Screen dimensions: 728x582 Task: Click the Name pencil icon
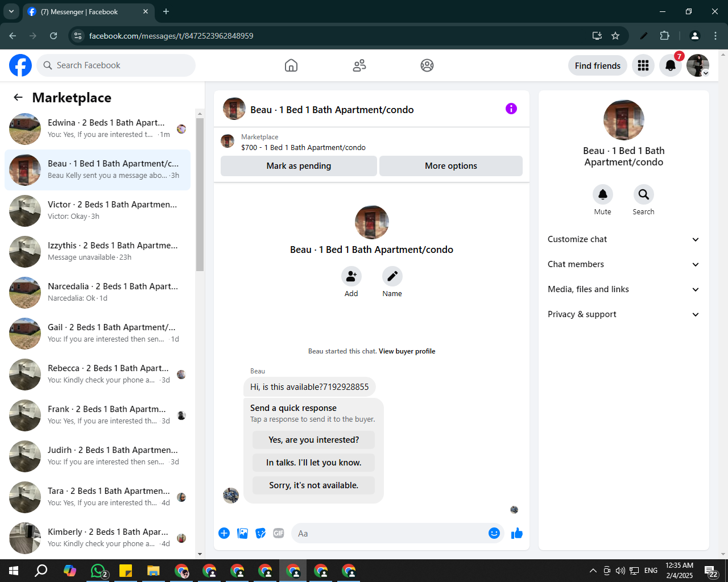[392, 276]
